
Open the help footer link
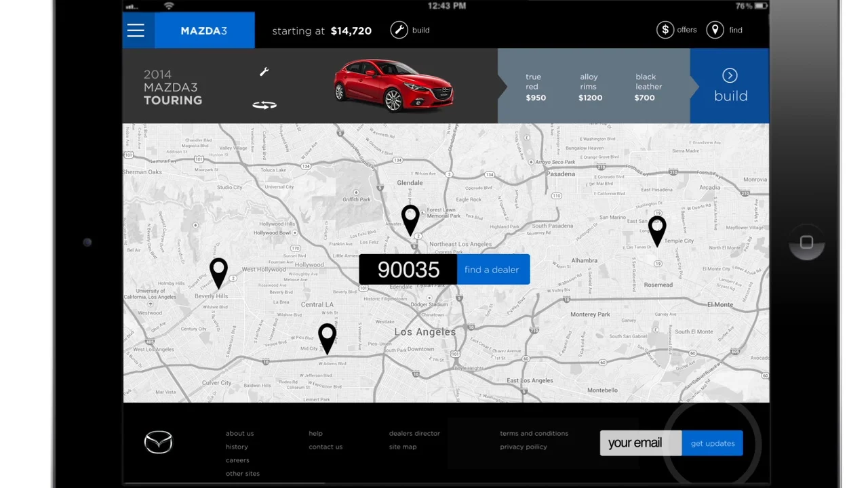[315, 434]
